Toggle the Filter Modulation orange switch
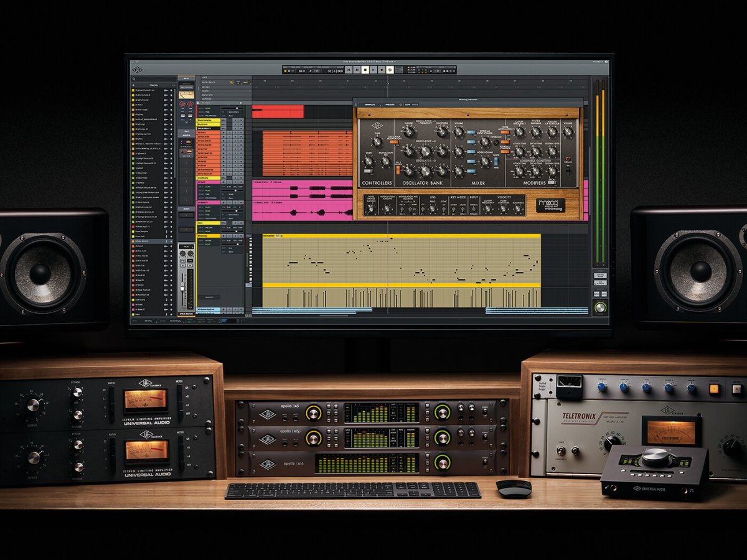Image resolution: width=747 pixels, height=560 pixels. [505, 133]
